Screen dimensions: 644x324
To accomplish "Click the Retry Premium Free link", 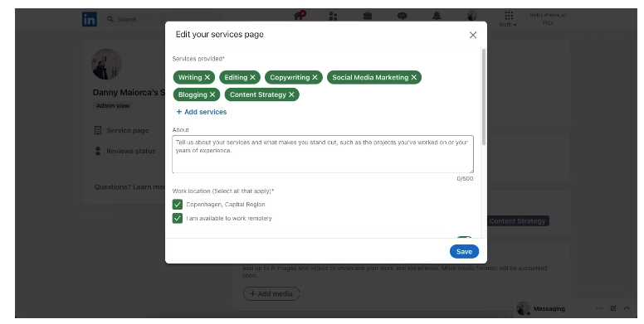I will point(548,19).
